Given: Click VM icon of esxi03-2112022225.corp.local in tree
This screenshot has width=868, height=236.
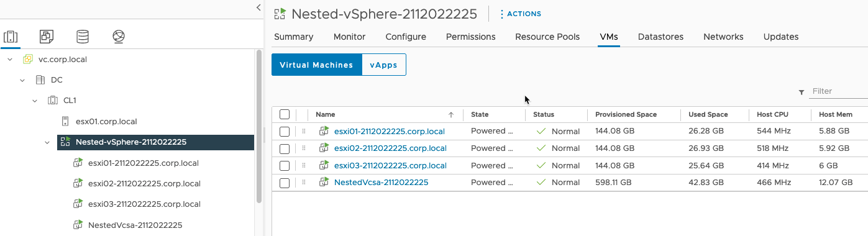Looking at the screenshot, I should click(78, 204).
